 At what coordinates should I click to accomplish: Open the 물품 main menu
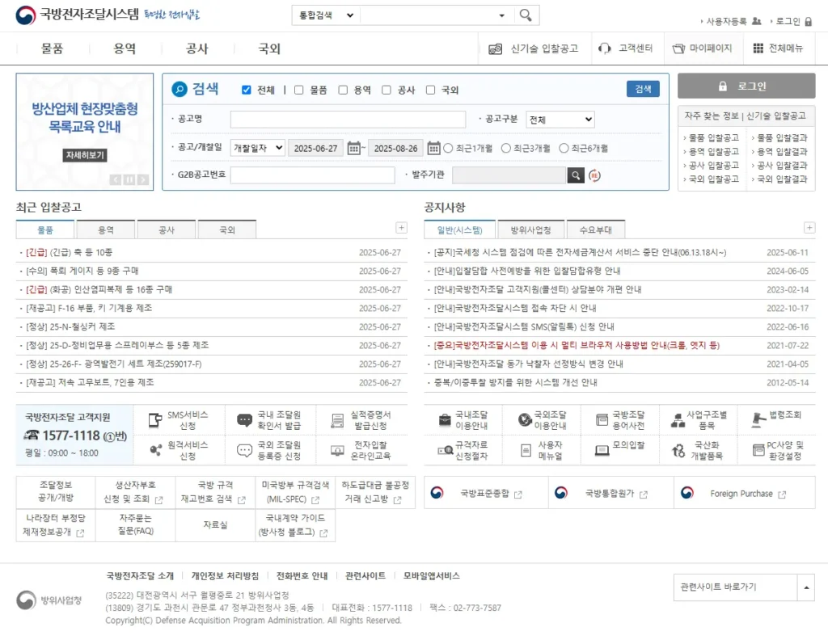click(53, 48)
